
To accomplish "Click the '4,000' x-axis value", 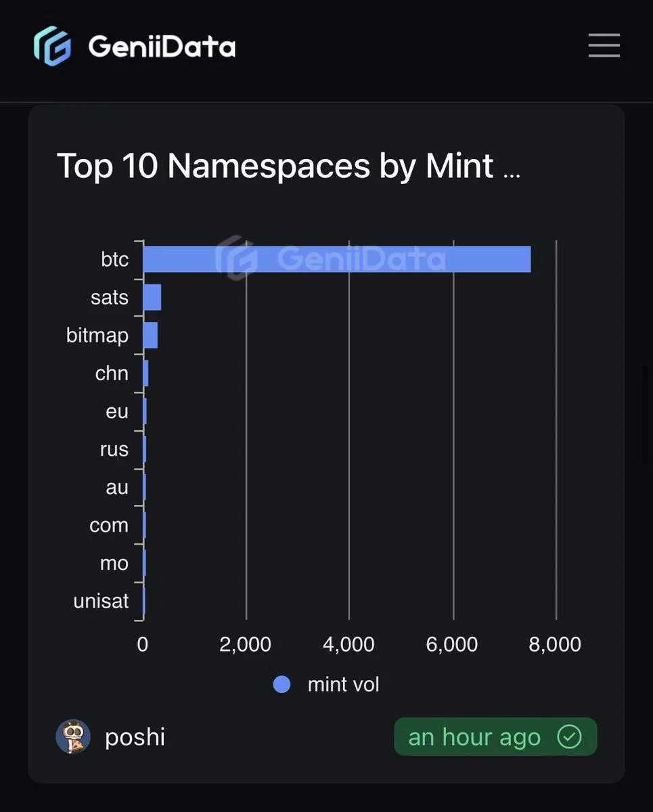I will click(348, 644).
